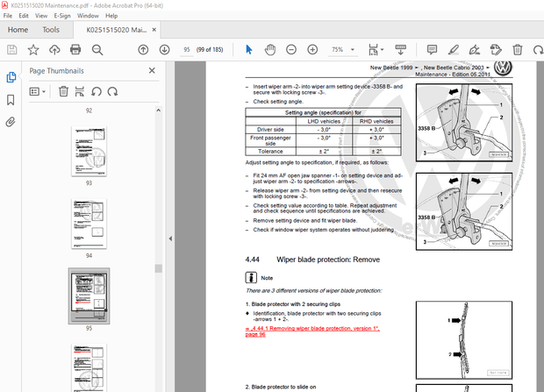Click the insert page break icon in thumbnails panel
This screenshot has height=392, width=544.
(x=80, y=91)
